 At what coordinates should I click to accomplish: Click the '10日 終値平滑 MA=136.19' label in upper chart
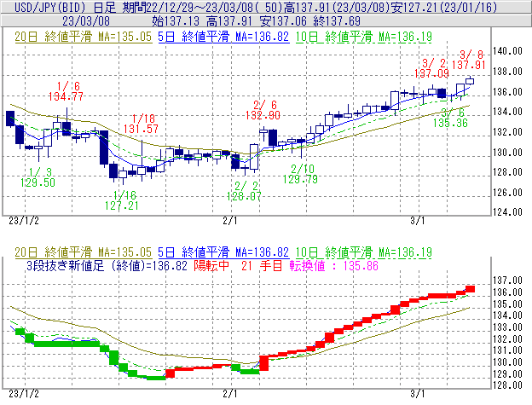point(364,37)
